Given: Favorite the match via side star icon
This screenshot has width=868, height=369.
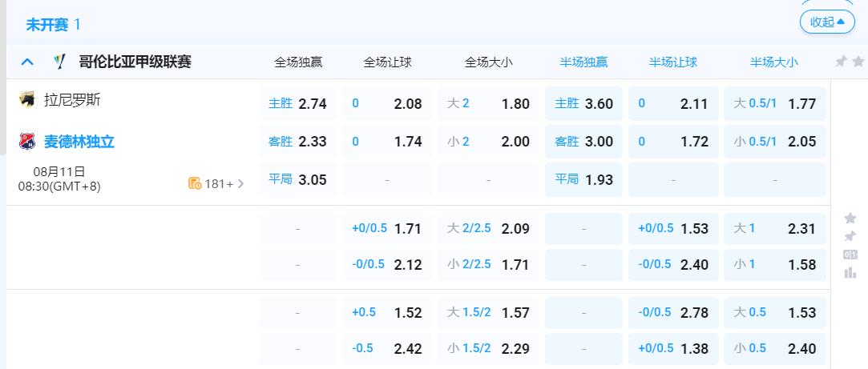Looking at the screenshot, I should [x=850, y=218].
